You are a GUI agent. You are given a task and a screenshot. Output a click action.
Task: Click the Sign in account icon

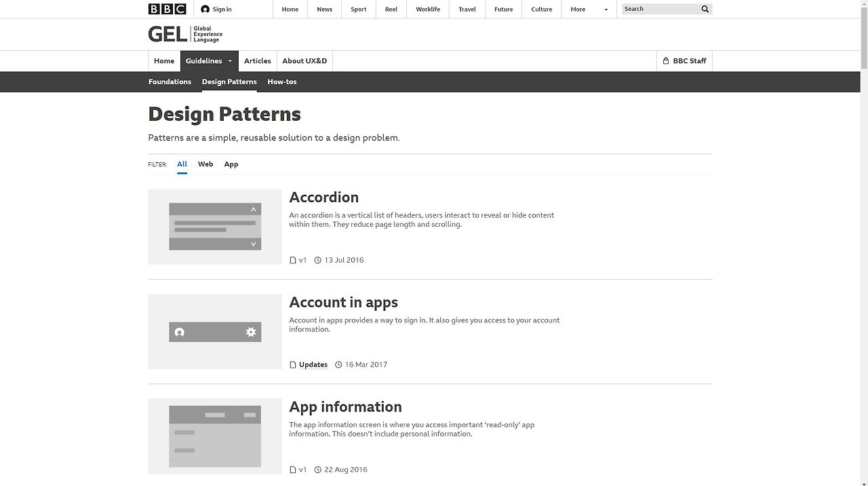click(x=205, y=10)
